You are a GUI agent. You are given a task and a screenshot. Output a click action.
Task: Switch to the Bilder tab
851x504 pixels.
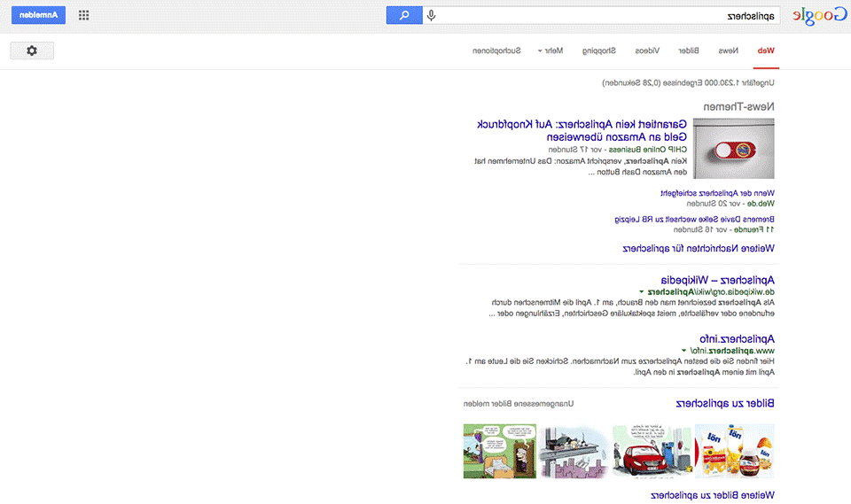click(x=689, y=50)
